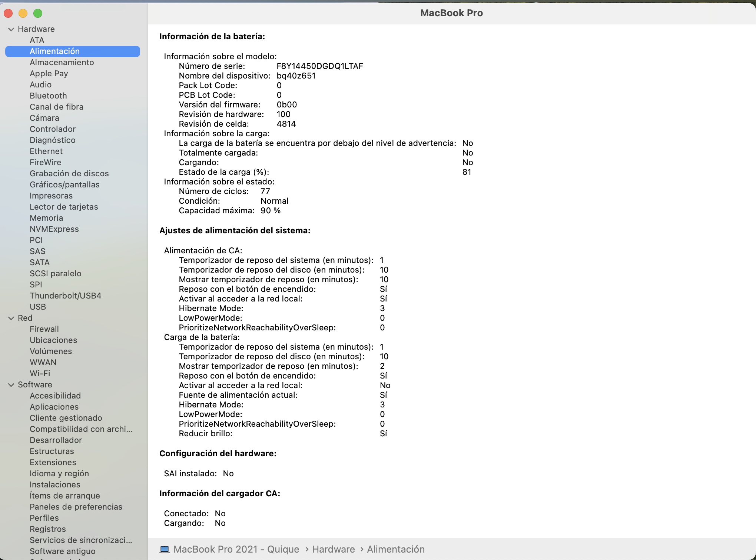Viewport: 756px width, 560px height.
Task: Click the serial number F8Y14450DGDQ1LTAF
Action: point(320,66)
